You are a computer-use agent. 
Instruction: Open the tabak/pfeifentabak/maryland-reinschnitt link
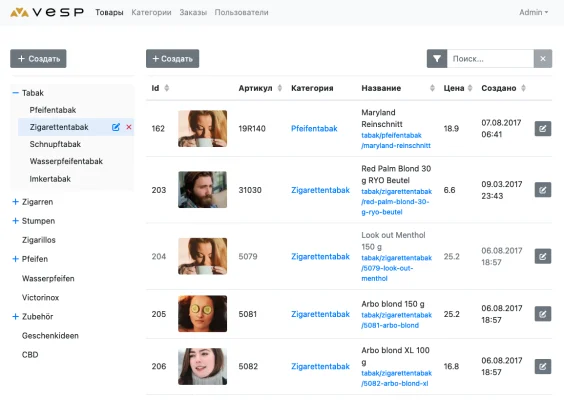[x=396, y=140]
